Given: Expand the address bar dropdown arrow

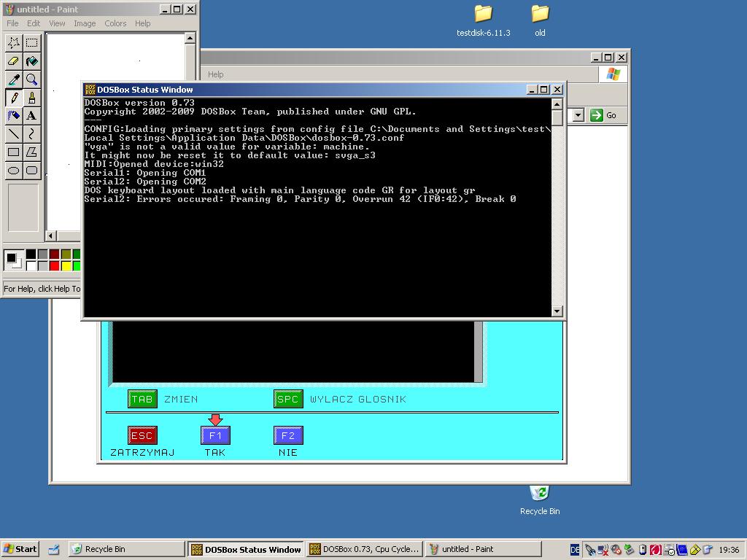Looking at the screenshot, I should pos(578,115).
